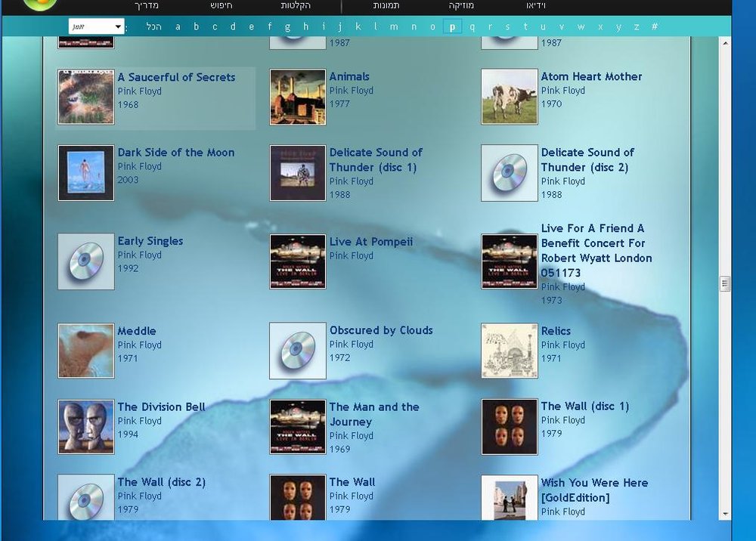Click the scrollbar thumb grip on the right

pyautogui.click(x=725, y=284)
